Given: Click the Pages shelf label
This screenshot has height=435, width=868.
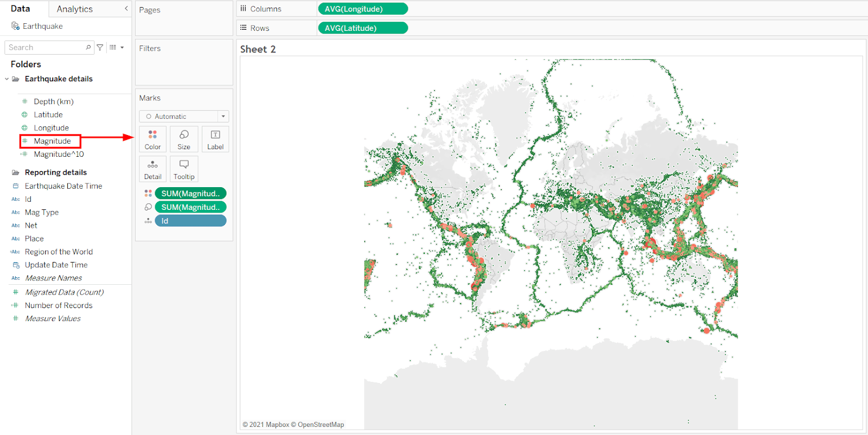Looking at the screenshot, I should (150, 10).
